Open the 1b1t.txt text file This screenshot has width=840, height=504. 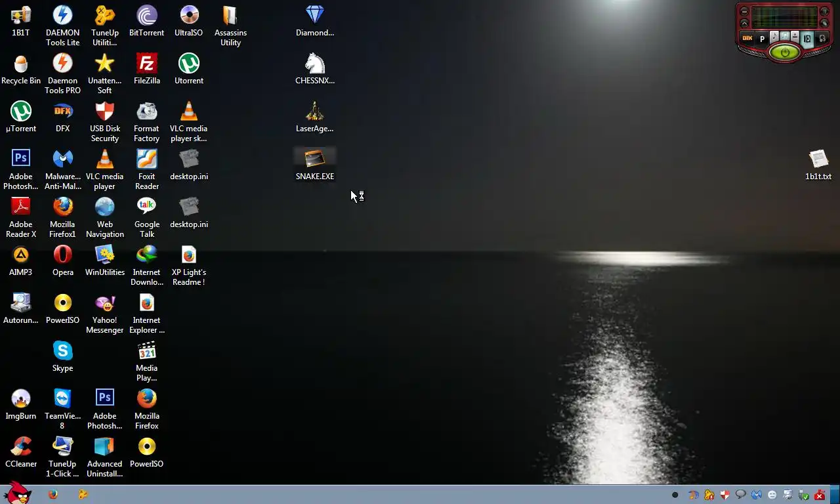(x=818, y=165)
